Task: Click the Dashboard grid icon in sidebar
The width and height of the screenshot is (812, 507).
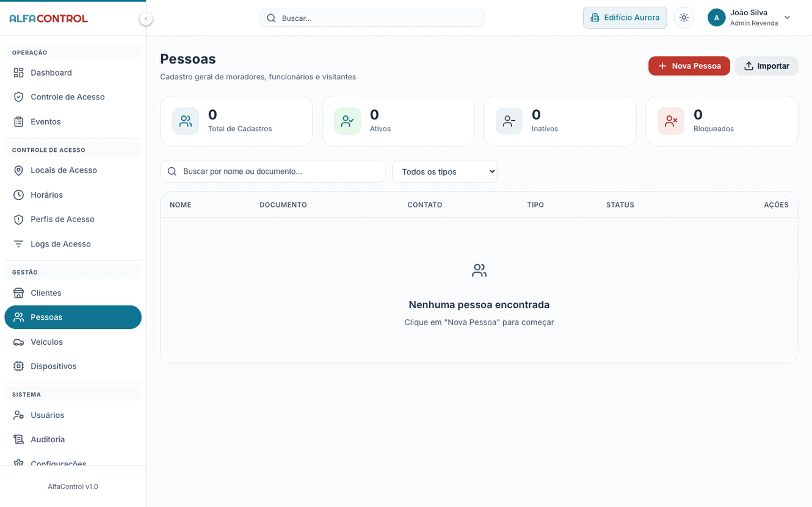Action: 19,73
